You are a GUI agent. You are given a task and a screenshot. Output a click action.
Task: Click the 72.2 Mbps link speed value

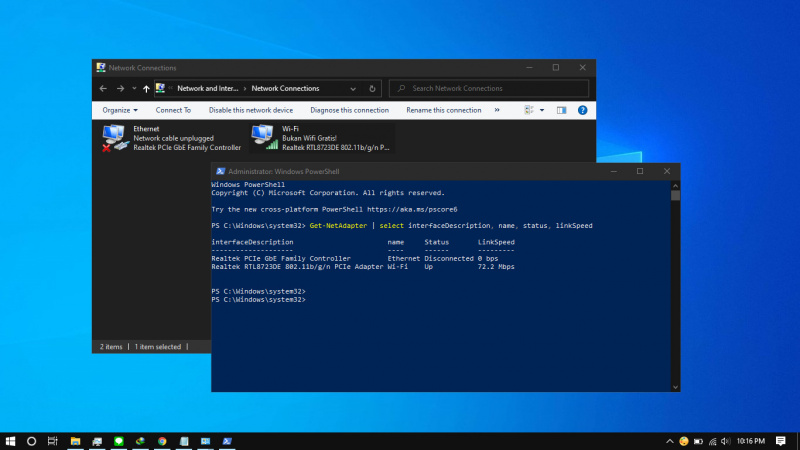point(496,266)
